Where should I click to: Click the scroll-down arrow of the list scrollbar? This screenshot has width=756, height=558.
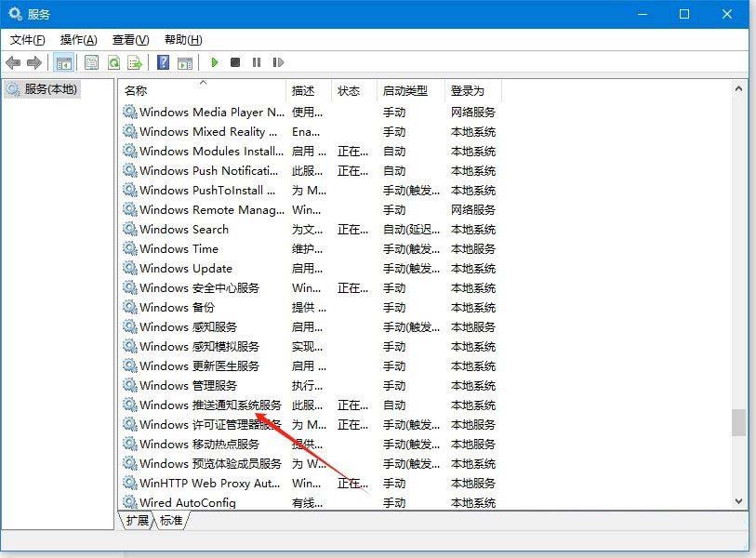tap(739, 501)
